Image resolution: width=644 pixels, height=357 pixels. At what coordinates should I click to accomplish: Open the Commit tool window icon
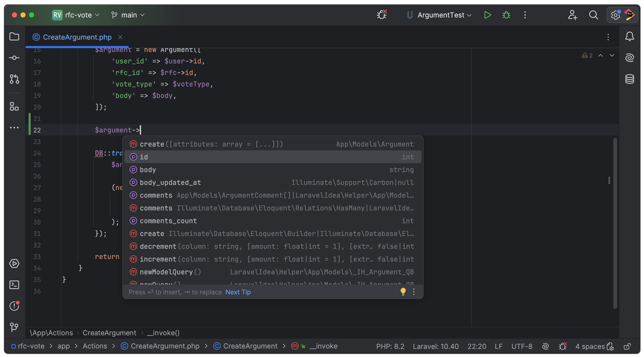click(x=14, y=58)
